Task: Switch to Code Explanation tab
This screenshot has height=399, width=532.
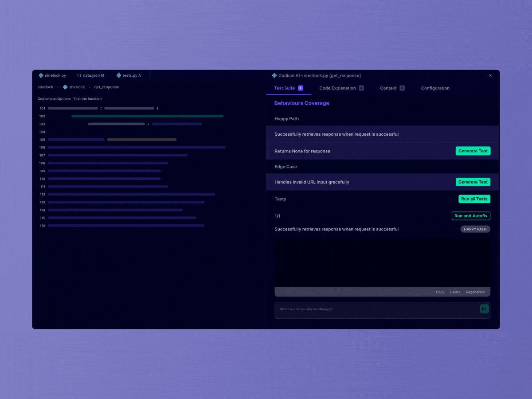Action: coord(341,88)
